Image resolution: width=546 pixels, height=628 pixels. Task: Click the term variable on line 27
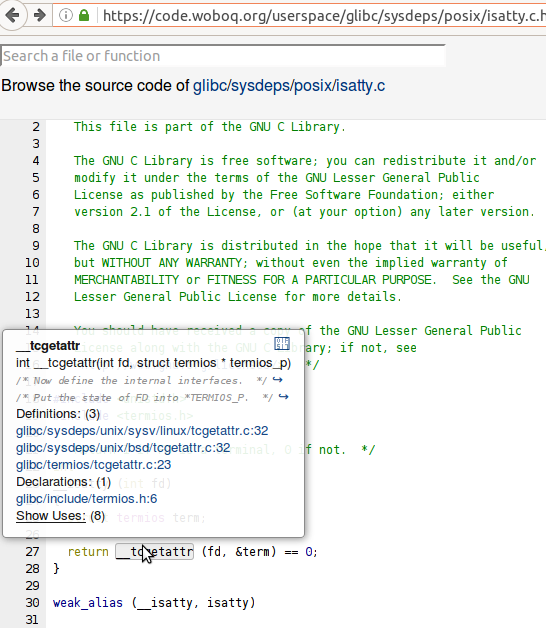(x=256, y=552)
